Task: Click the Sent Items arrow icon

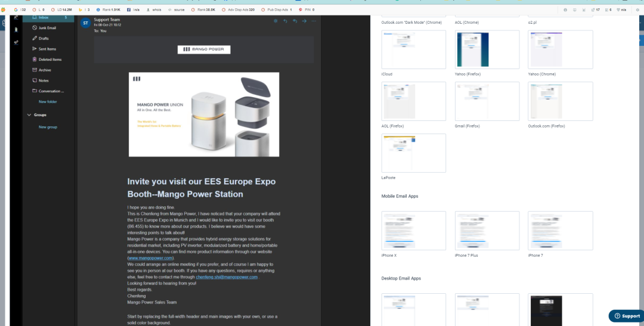Action: 35,49
